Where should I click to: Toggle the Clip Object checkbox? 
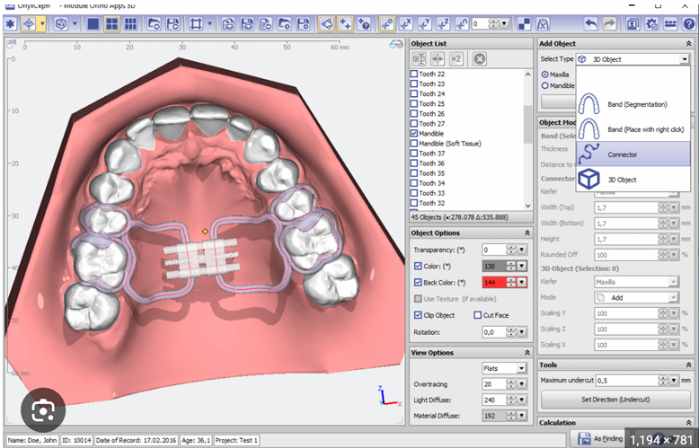[x=418, y=315]
